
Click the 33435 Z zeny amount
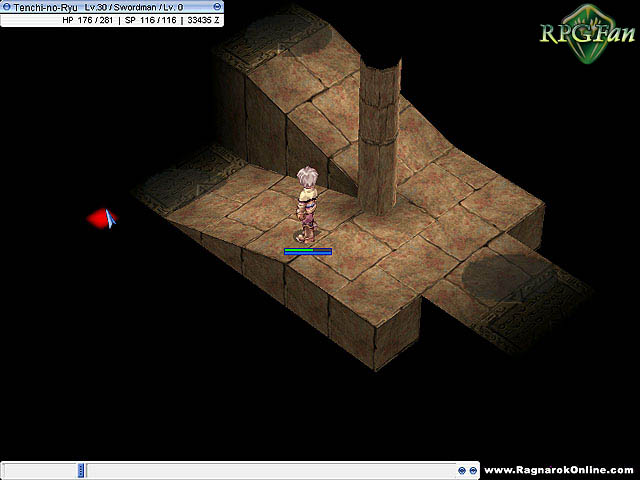pyautogui.click(x=203, y=20)
